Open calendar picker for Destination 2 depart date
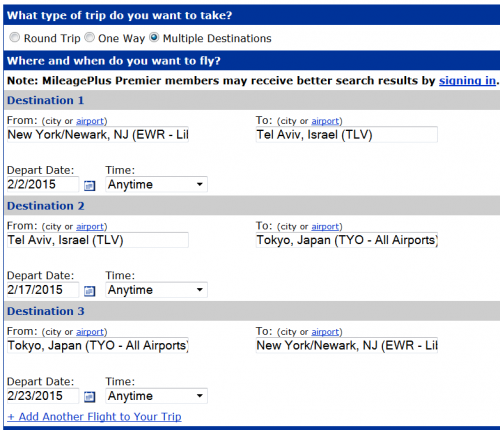500x430 pixels. point(89,291)
